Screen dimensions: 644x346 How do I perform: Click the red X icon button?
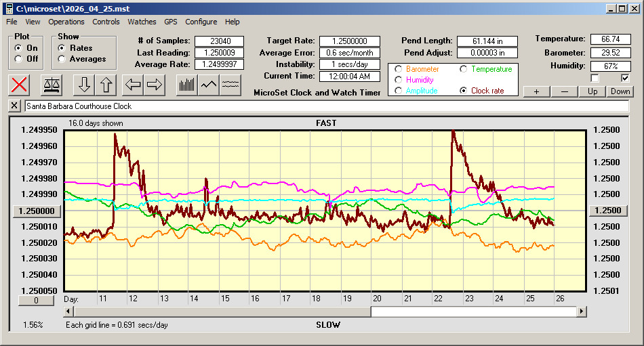tap(20, 85)
